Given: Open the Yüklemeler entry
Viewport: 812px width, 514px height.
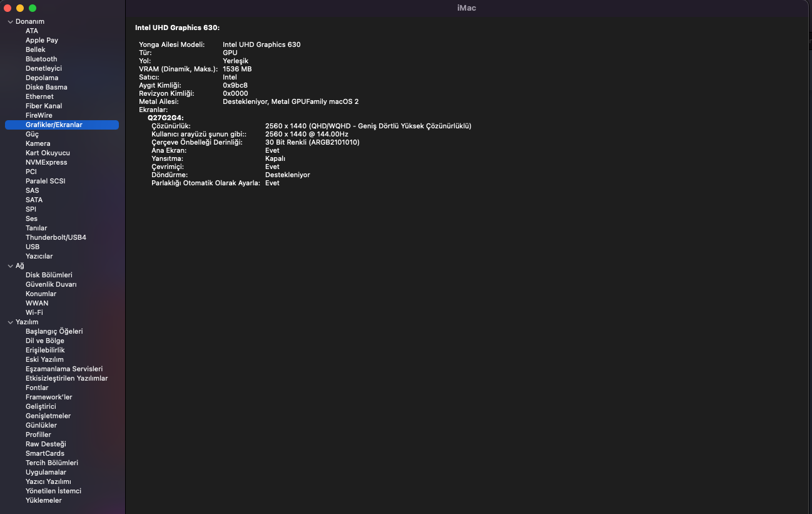Looking at the screenshot, I should pos(44,500).
